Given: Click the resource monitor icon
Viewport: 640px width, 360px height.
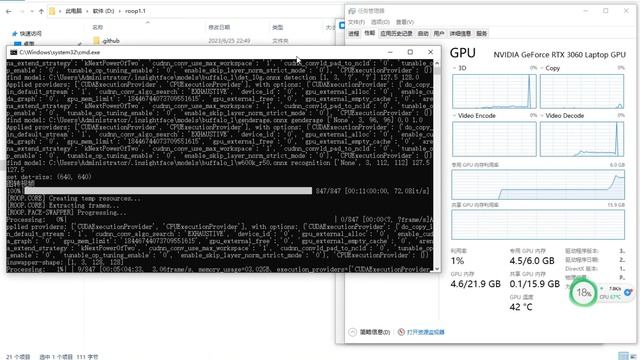Looking at the screenshot, I should [401, 332].
